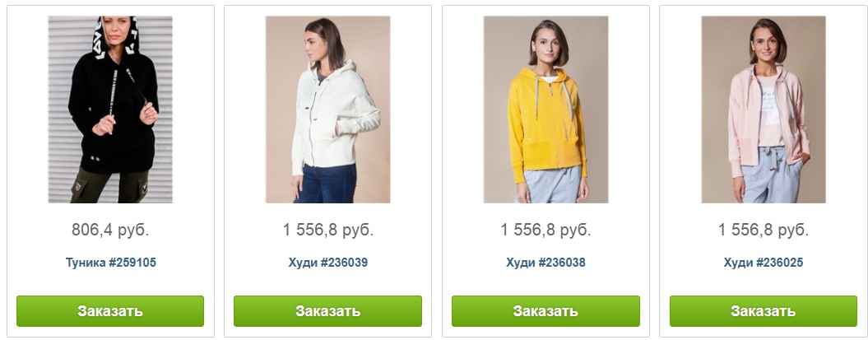Image resolution: width=868 pixels, height=340 pixels.
Task: Click the gray sweatpants in the yellow hoodie photo
Action: coord(549,184)
